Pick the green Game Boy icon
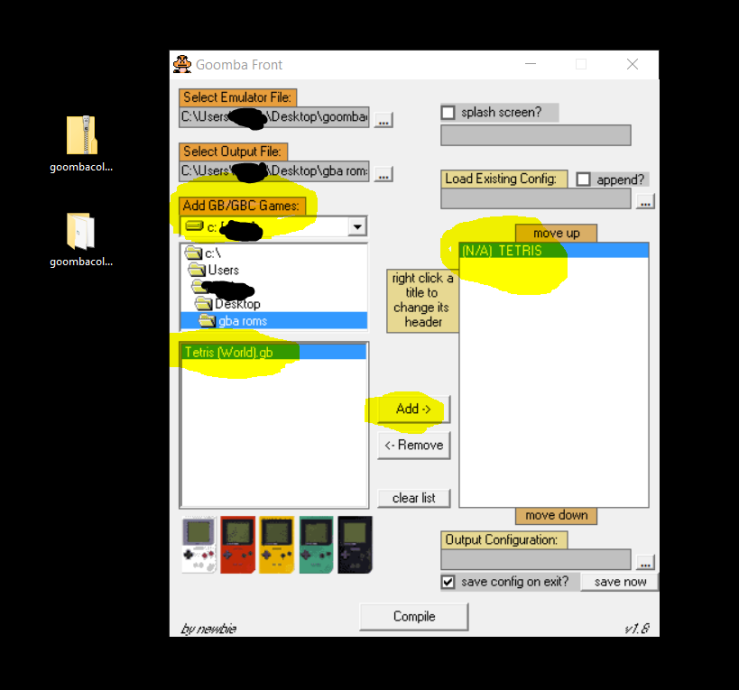Viewport: 739px width, 690px height. click(316, 545)
